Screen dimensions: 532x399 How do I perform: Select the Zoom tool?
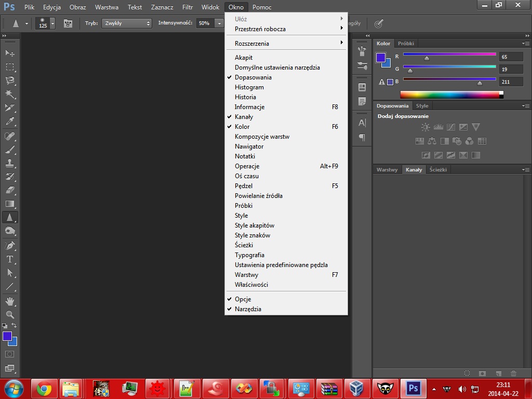[10, 314]
